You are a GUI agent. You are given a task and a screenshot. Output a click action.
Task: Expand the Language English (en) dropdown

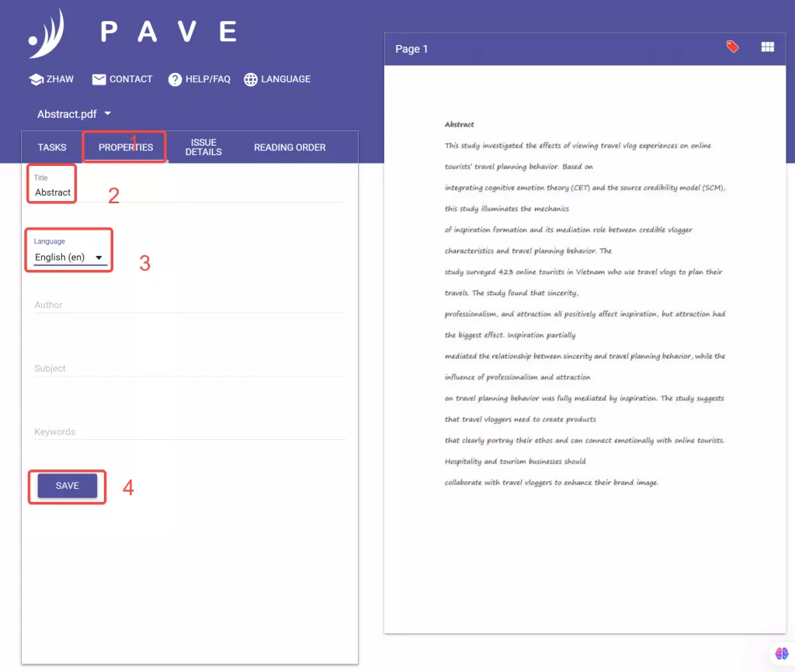(70, 258)
